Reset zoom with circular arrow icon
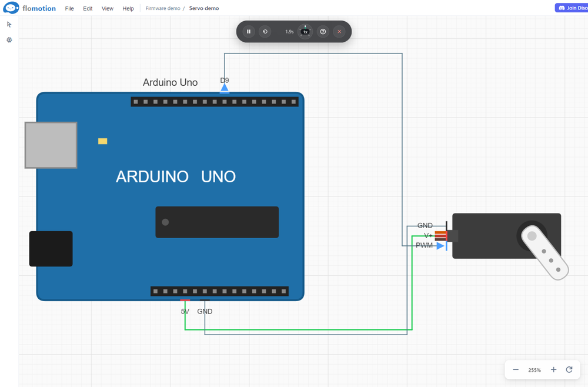The height and width of the screenshot is (387, 588). pyautogui.click(x=569, y=370)
